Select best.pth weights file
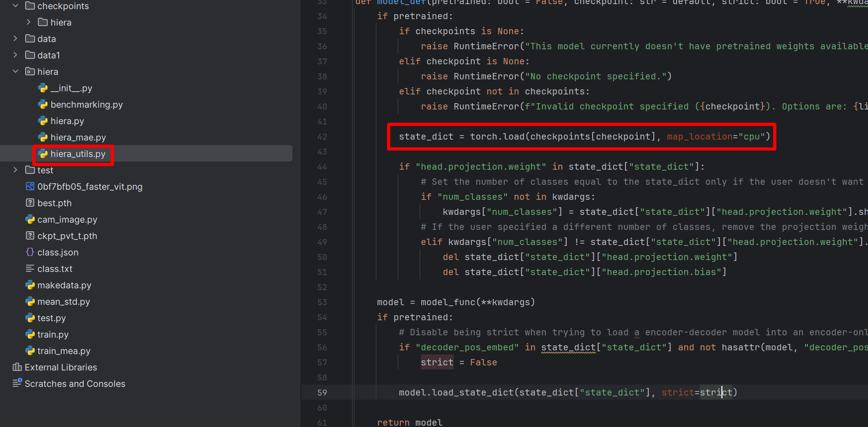 pyautogui.click(x=54, y=203)
